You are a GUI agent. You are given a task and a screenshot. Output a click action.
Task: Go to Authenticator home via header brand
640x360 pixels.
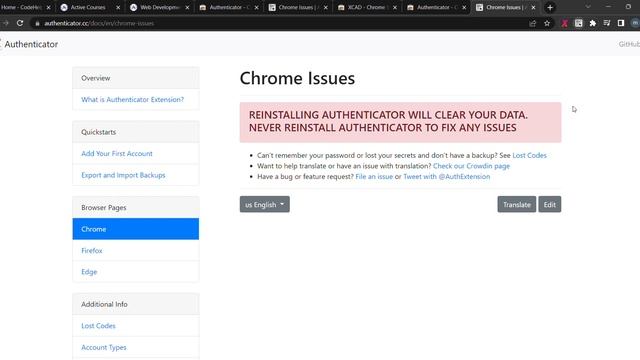point(31,44)
